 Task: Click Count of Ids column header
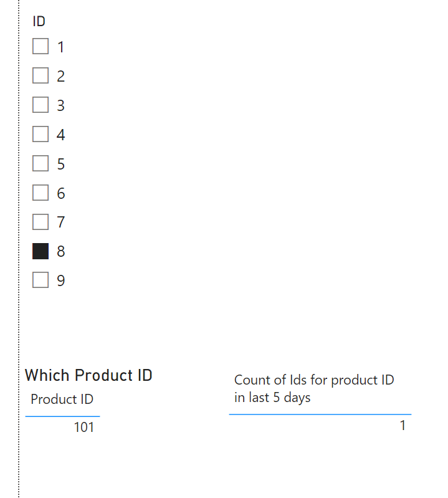point(314,389)
